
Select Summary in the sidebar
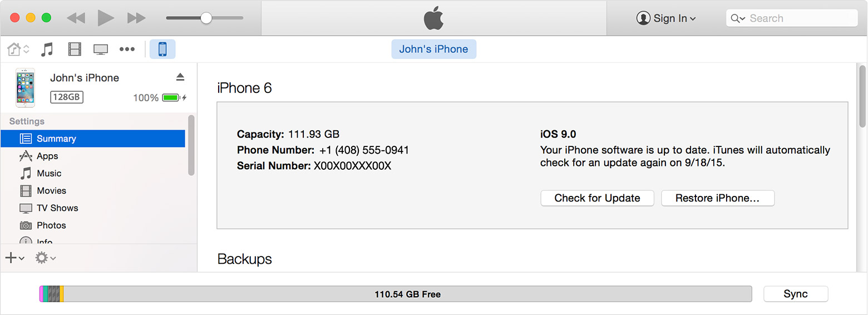pos(93,139)
